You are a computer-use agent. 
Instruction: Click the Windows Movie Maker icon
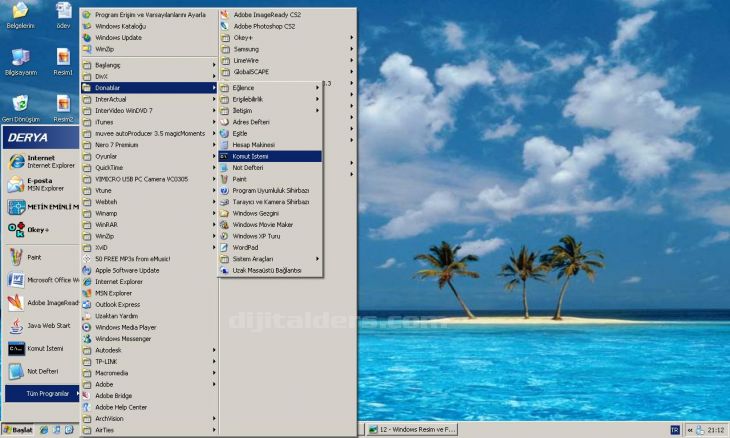224,225
